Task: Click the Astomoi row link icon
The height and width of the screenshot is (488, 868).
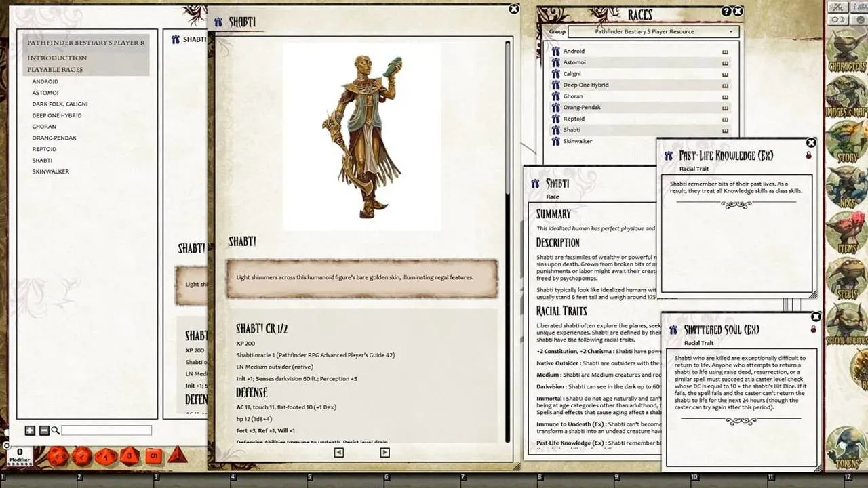Action: tap(555, 62)
